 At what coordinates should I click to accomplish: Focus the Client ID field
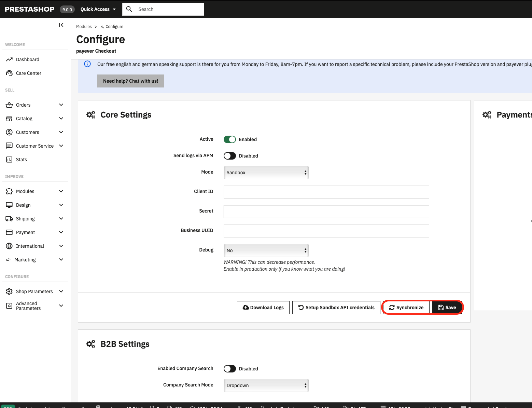(x=326, y=192)
